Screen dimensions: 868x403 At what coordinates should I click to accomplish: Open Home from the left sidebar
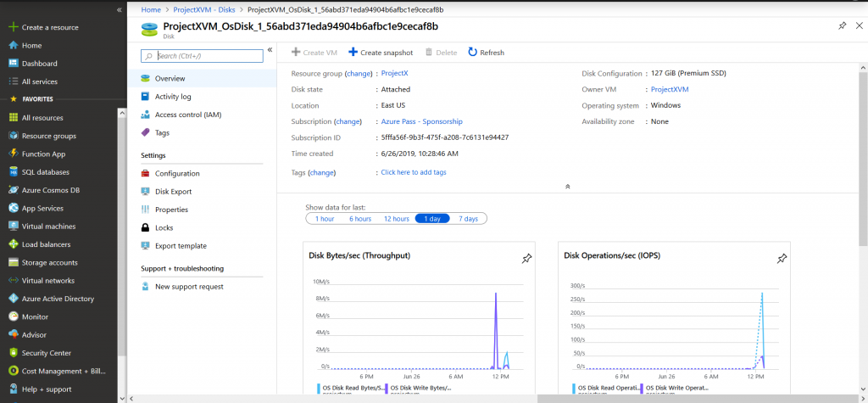point(31,46)
